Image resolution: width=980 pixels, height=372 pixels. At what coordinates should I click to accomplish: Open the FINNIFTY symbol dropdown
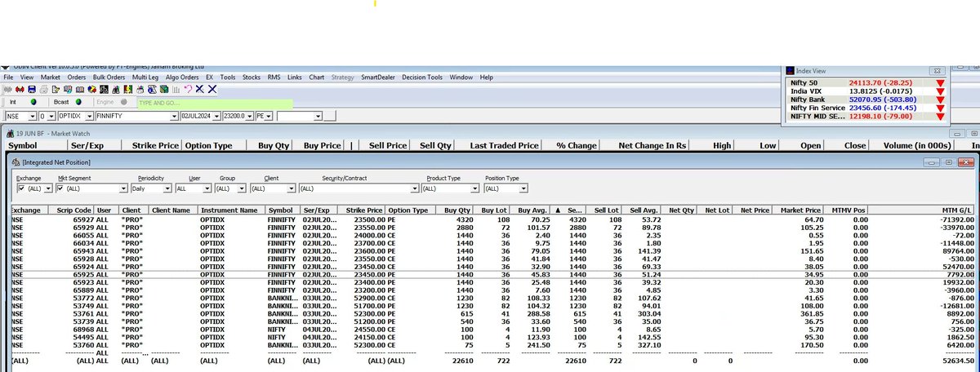[x=175, y=116]
